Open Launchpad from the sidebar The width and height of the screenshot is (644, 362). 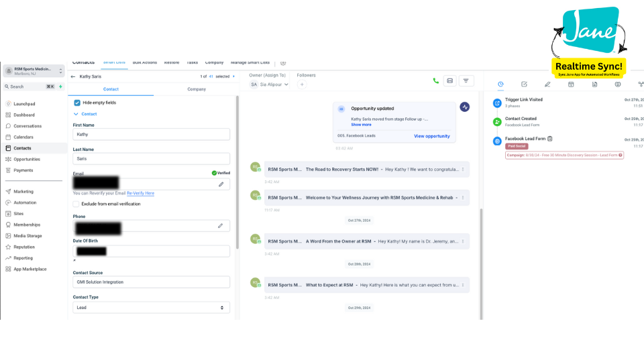click(24, 104)
